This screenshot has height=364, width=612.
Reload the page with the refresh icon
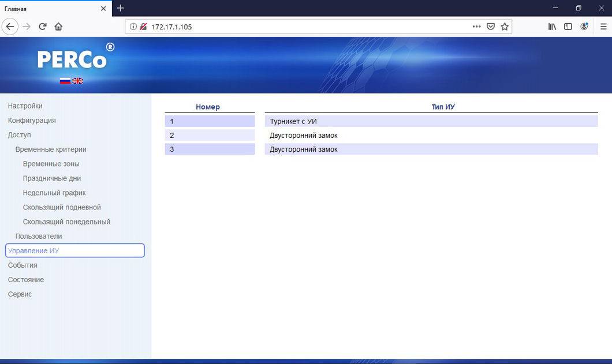(x=42, y=27)
